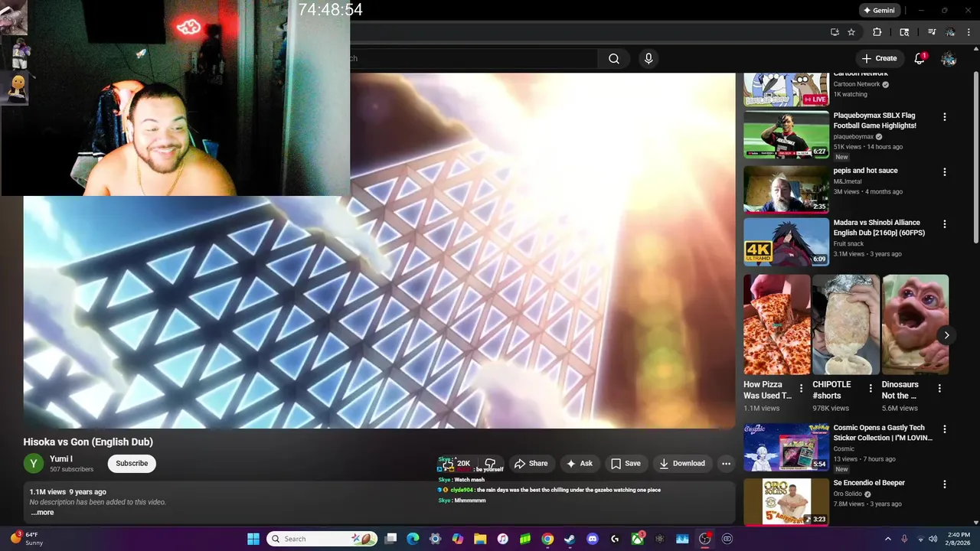
Task: Start voice search with the microphone icon
Action: coord(648,58)
